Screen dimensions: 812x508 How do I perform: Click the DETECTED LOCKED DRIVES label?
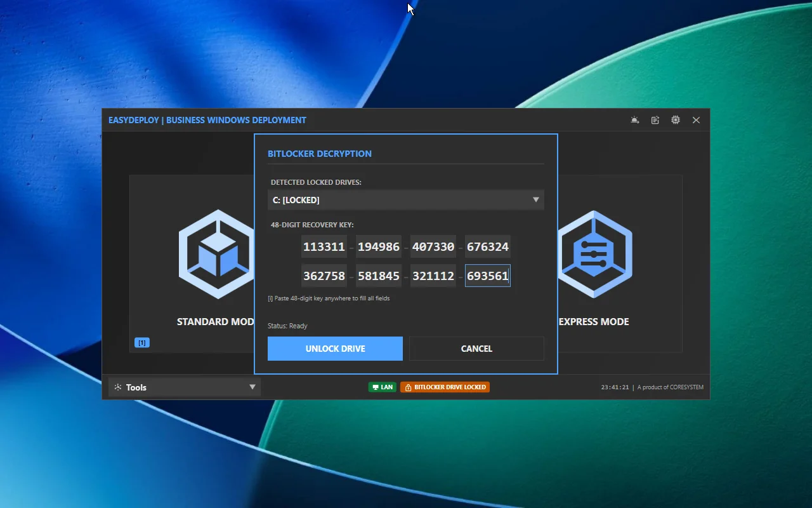[316, 182]
